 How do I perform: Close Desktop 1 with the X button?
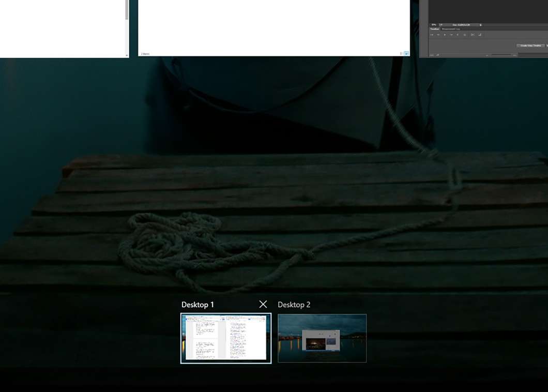tap(263, 304)
